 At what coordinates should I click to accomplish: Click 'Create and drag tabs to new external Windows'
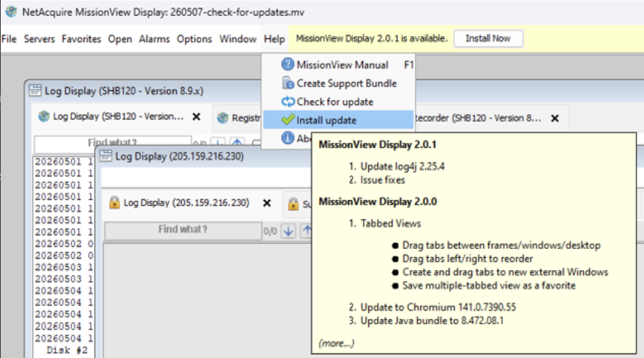(x=505, y=272)
